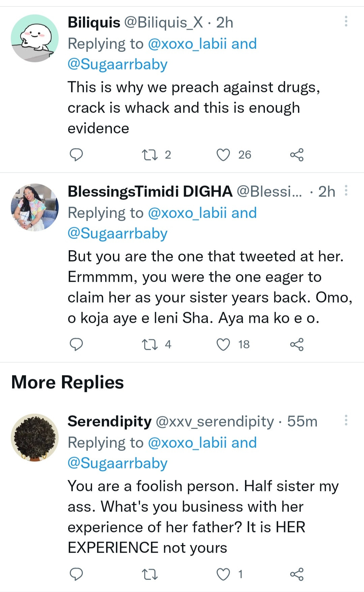Retweet BlessingsTimidi DIGHA's tweet

coord(149,345)
